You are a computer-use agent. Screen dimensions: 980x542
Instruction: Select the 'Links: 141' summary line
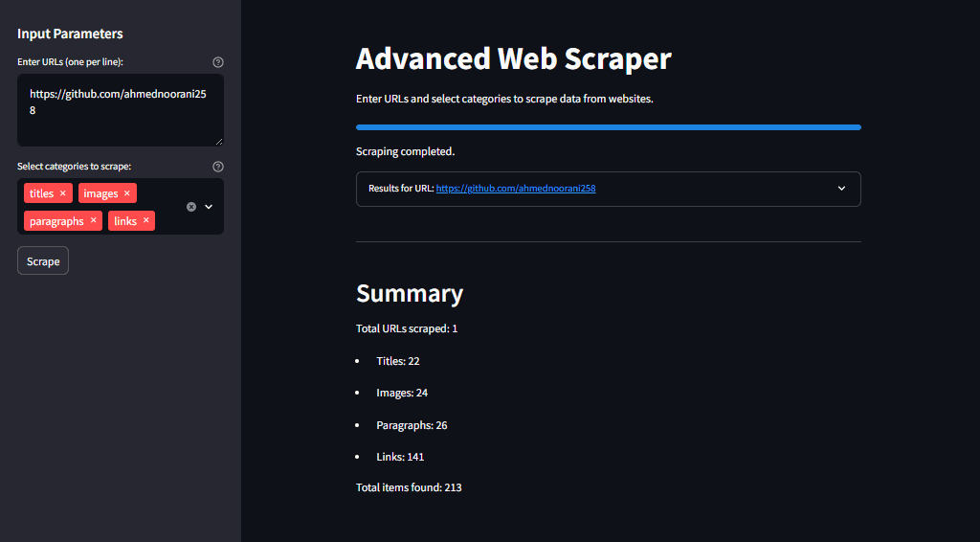(x=400, y=457)
